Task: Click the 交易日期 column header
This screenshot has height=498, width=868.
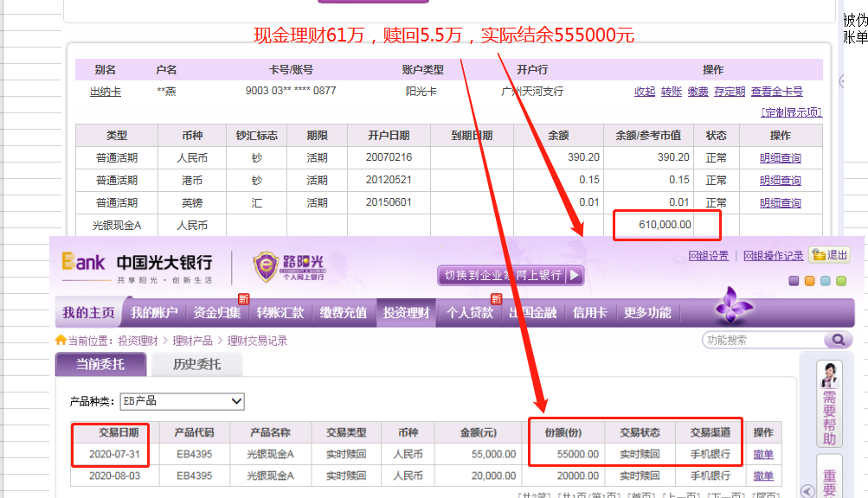Action: [116, 432]
